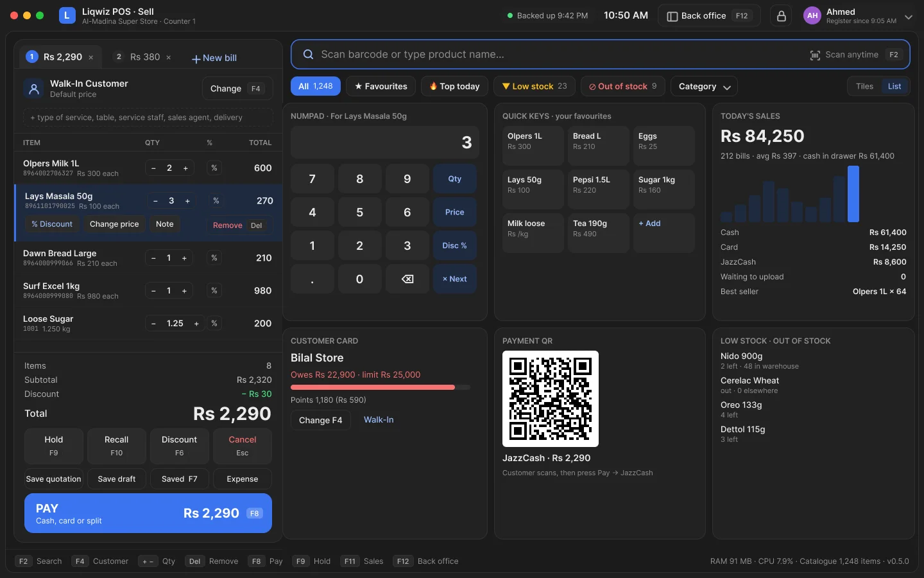
Task: Open Back office
Action: (709, 16)
